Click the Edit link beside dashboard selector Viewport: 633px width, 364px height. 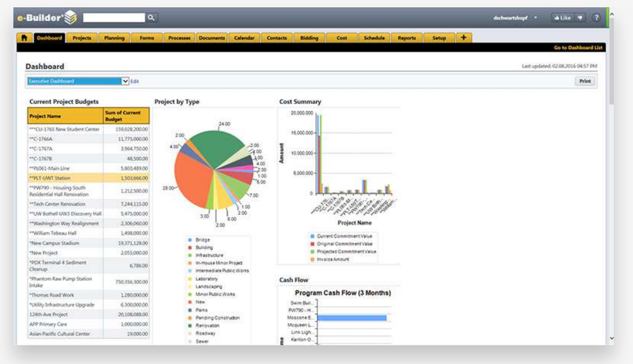coord(134,81)
